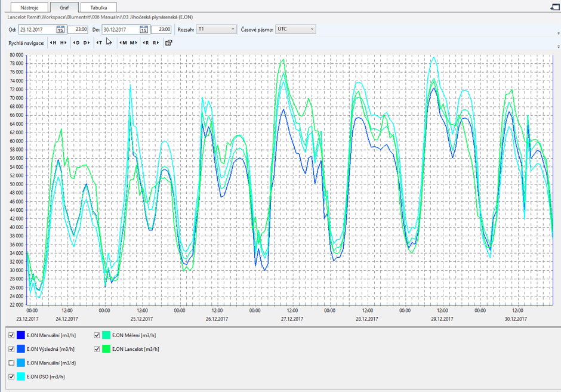Jump to previous month using ◂M

click(123, 43)
